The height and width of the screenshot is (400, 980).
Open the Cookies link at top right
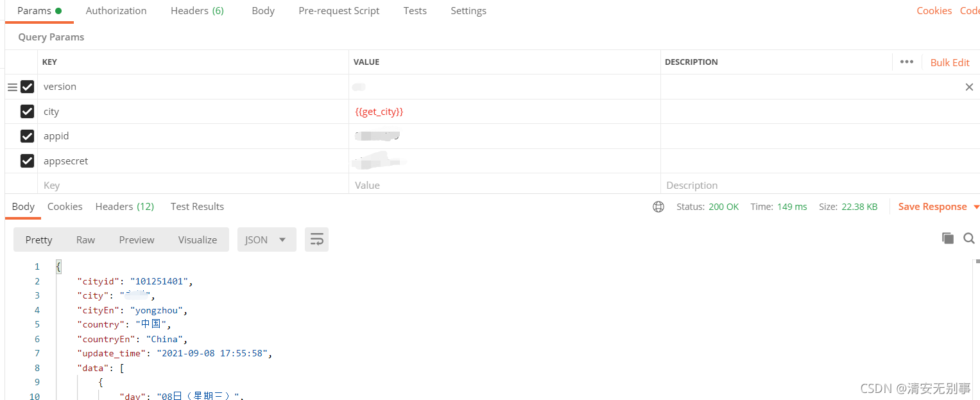click(934, 11)
